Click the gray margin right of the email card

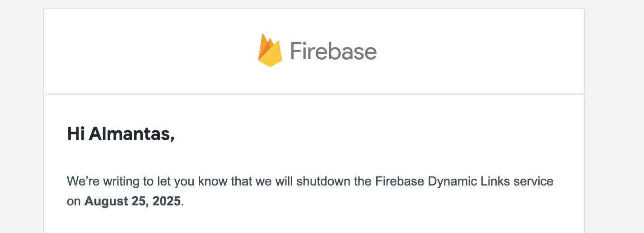pyautogui.click(x=615, y=116)
